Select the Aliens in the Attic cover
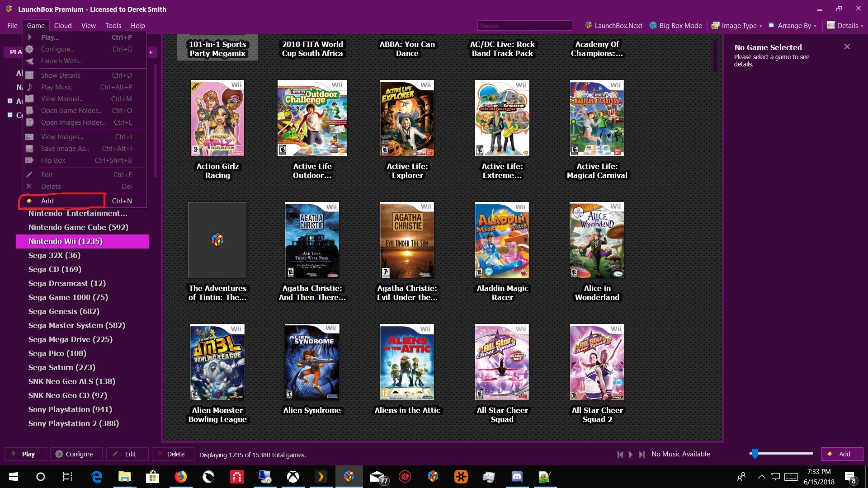This screenshot has height=488, width=868. pyautogui.click(x=407, y=362)
